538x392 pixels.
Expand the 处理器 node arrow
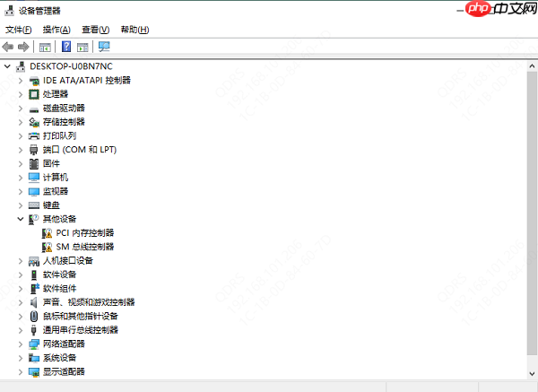pyautogui.click(x=21, y=94)
